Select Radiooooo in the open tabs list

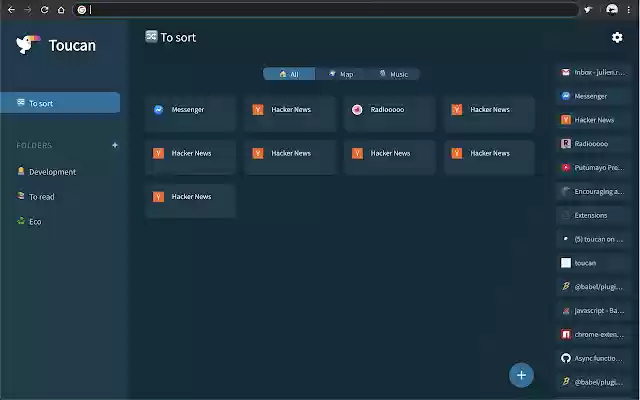pos(593,144)
